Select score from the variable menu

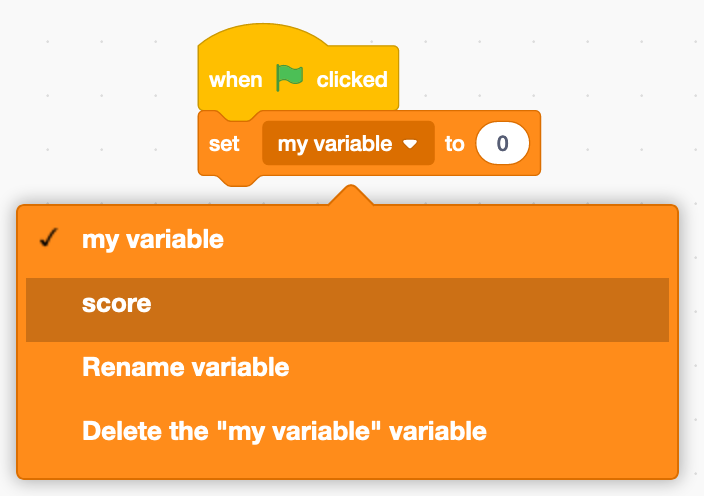[348, 310]
